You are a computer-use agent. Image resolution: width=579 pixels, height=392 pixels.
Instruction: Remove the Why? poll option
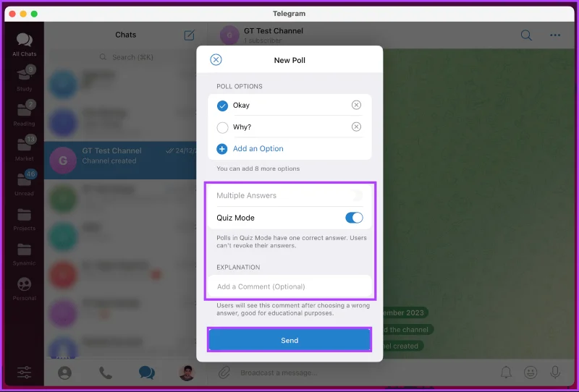tap(356, 127)
